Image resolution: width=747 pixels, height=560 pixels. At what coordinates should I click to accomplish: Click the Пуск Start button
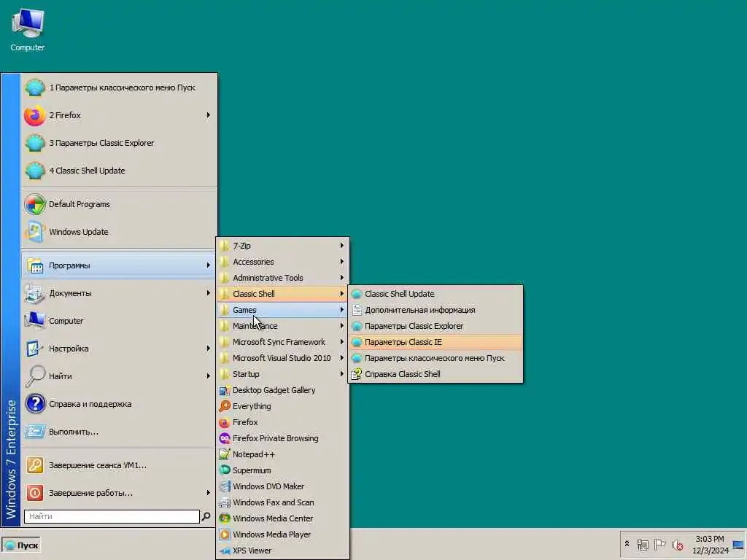pos(21,545)
